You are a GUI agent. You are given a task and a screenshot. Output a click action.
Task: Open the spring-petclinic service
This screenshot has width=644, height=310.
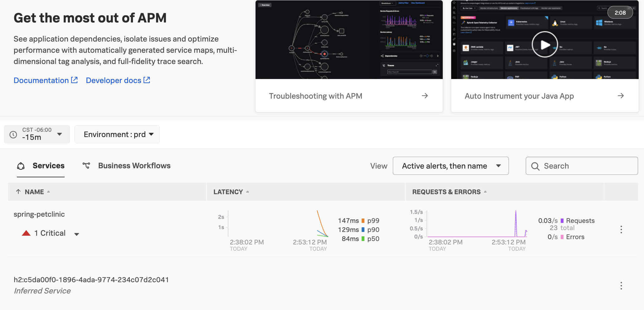(39, 214)
